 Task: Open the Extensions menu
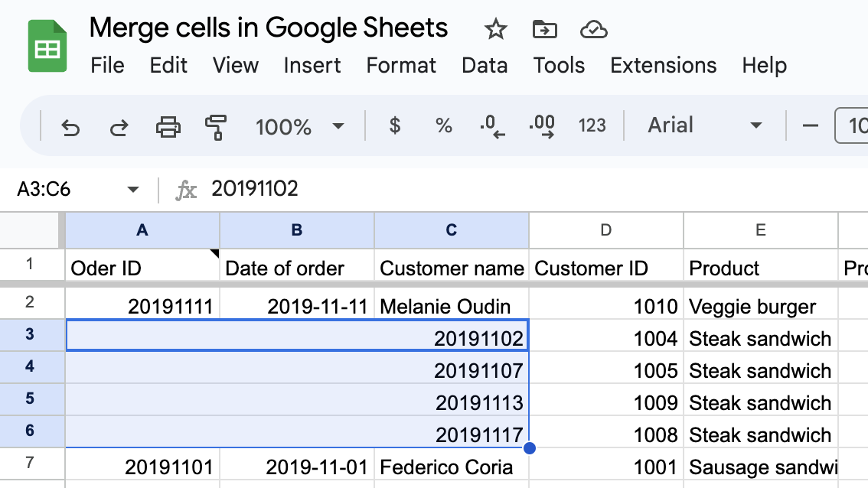663,65
